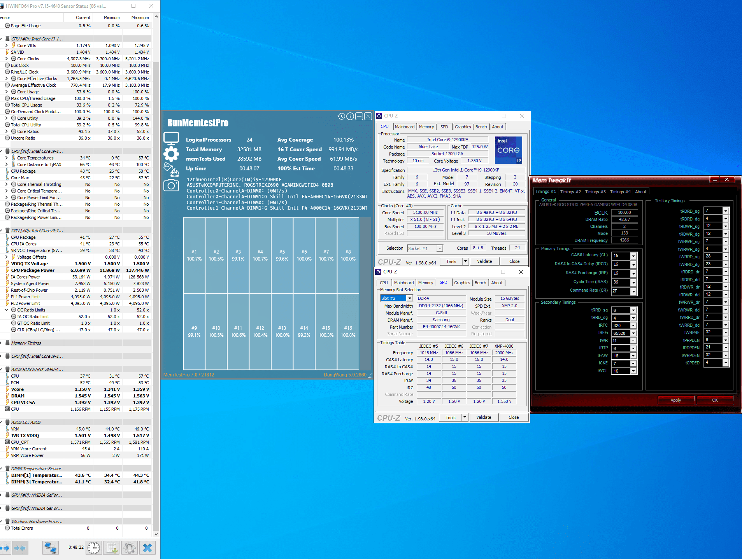Open Tools dropdown arrow in upper CPU-Z
Image resolution: width=742 pixels, height=560 pixels.
(x=465, y=261)
